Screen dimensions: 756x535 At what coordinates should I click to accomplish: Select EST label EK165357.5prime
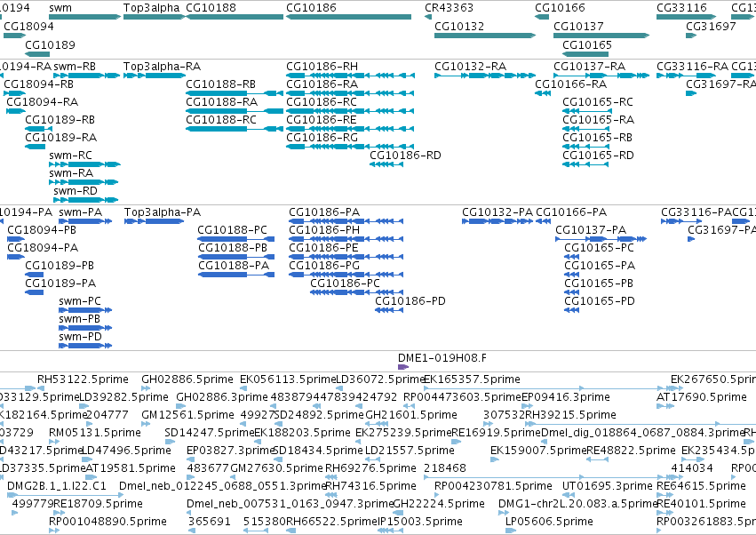[472, 379]
